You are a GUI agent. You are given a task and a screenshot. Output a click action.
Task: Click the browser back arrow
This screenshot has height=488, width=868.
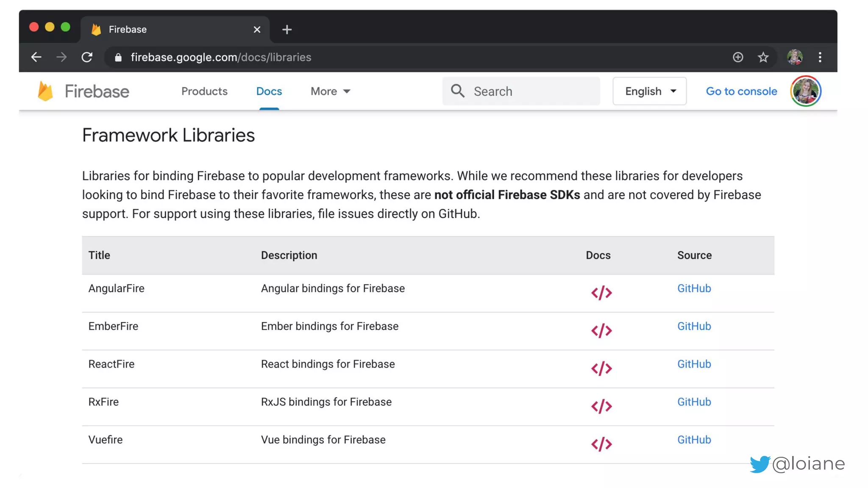point(36,57)
